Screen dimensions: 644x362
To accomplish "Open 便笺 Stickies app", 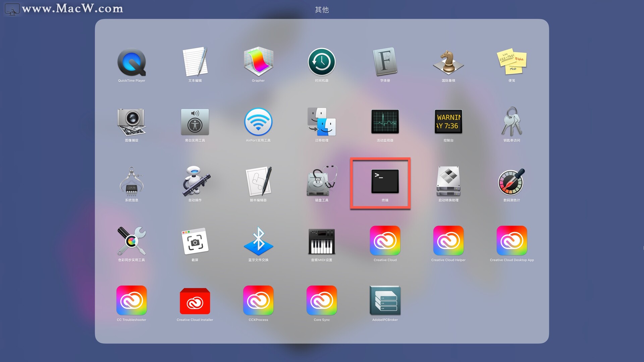I will (512, 62).
